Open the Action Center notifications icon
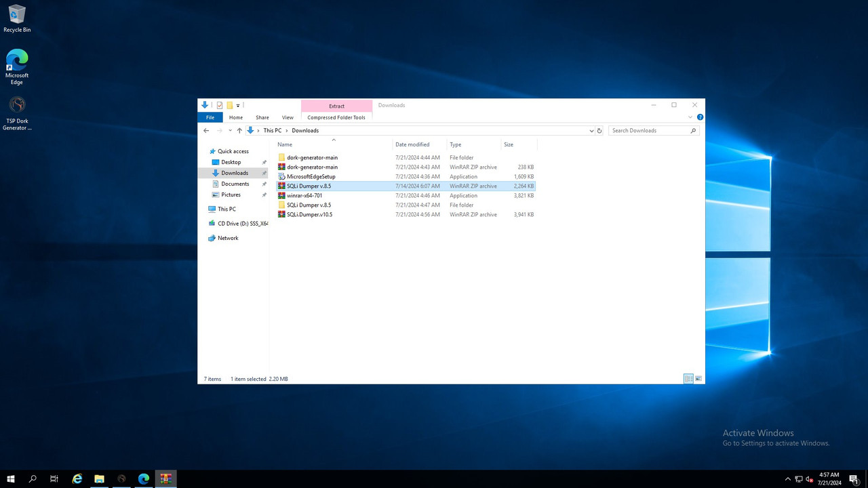868x488 pixels. coord(854,479)
